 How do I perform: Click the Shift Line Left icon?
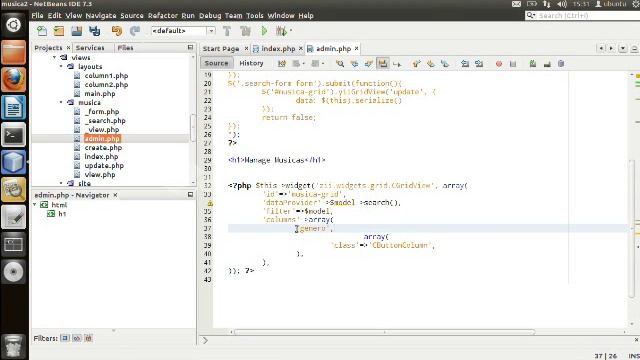[x=464, y=64]
